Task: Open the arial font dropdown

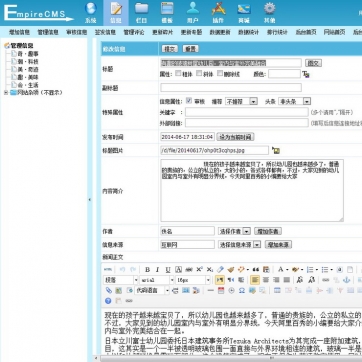Action: click(x=157, y=280)
